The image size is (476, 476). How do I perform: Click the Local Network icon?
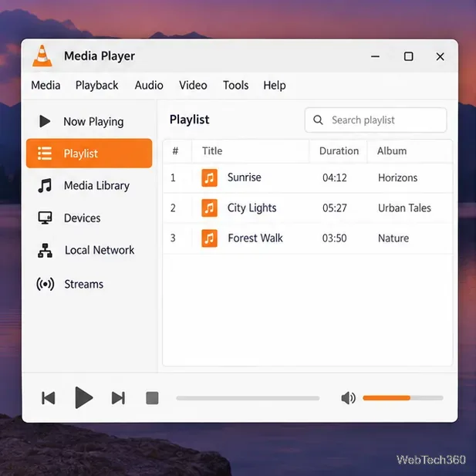pos(45,251)
